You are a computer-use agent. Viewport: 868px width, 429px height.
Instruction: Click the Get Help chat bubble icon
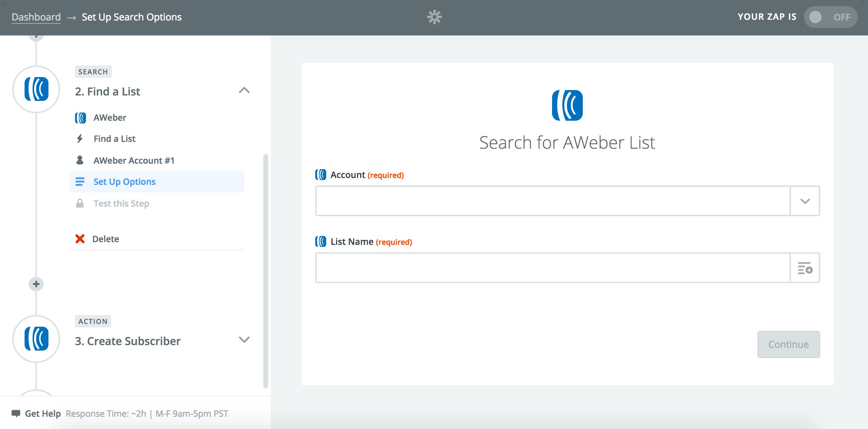(16, 414)
